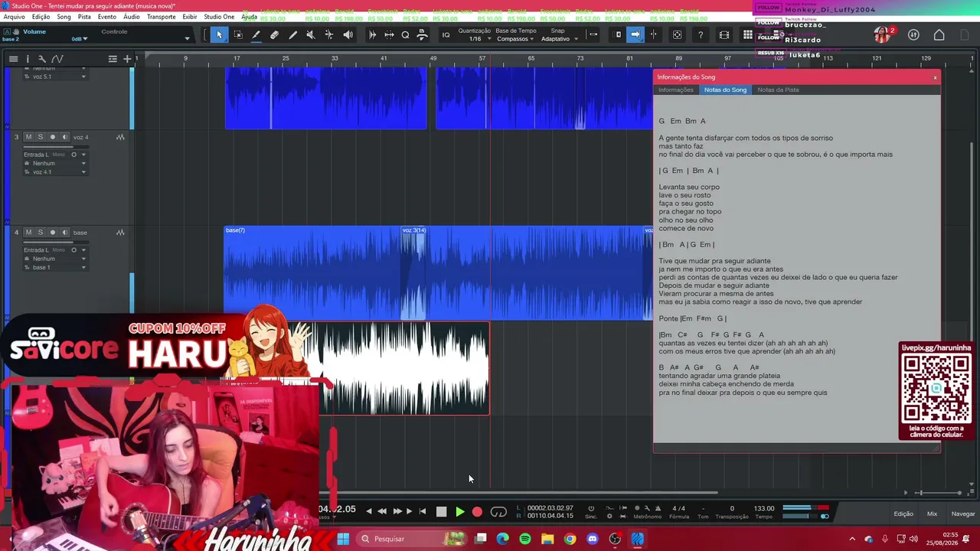Image resolution: width=980 pixels, height=551 pixels.
Task: Open the Navegar browser panel
Action: [963, 514]
